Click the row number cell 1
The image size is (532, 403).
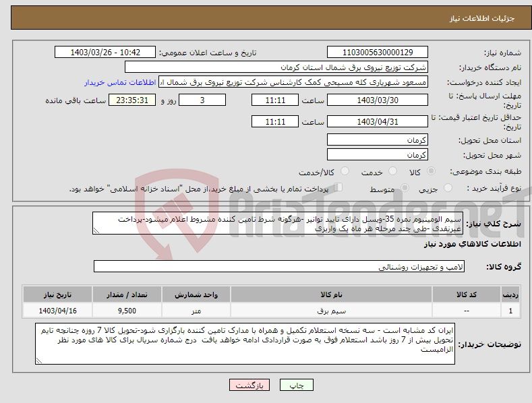(x=510, y=311)
